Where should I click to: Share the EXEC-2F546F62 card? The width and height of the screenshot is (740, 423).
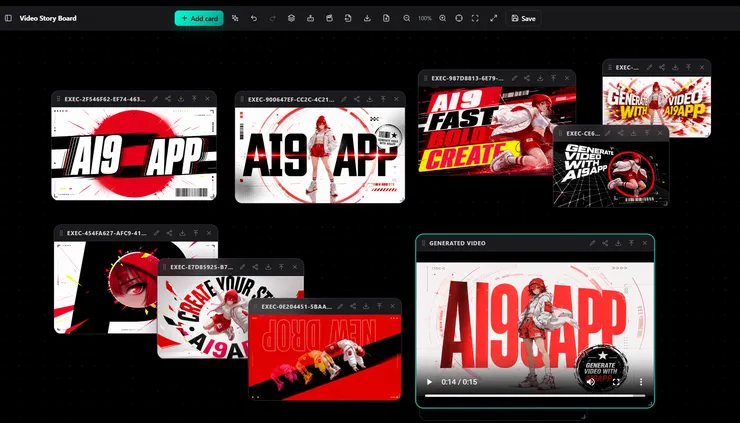[x=168, y=99]
